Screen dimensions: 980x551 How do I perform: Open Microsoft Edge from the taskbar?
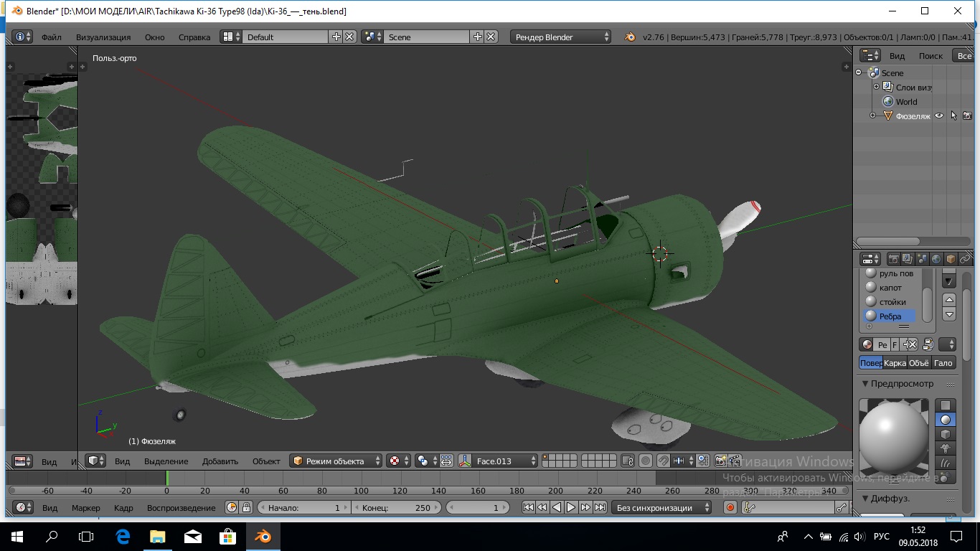[122, 536]
